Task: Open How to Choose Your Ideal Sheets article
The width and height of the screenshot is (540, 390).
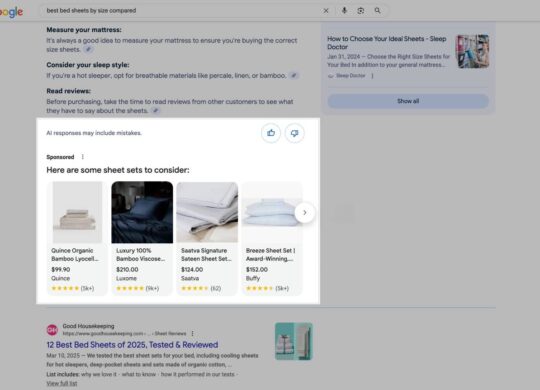Action: click(x=386, y=43)
